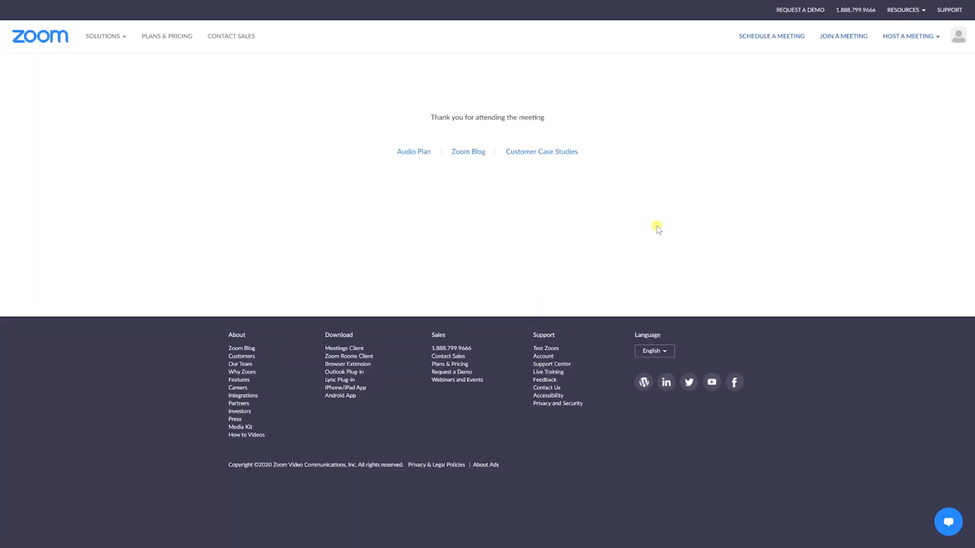Open the Facebook social icon
975x548 pixels.
point(734,382)
